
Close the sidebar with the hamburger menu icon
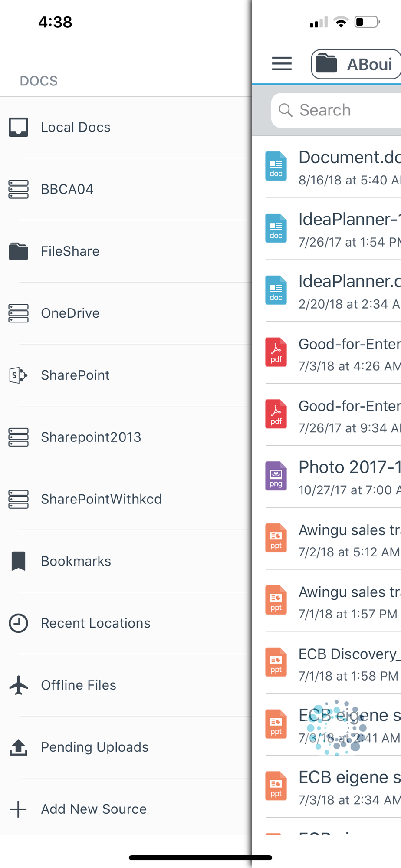[282, 64]
